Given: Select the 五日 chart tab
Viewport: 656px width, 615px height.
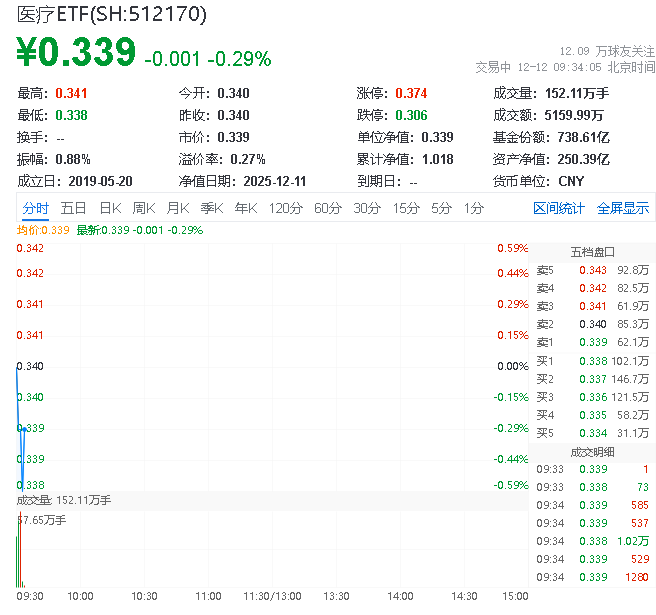Looking at the screenshot, I should coord(73,208).
